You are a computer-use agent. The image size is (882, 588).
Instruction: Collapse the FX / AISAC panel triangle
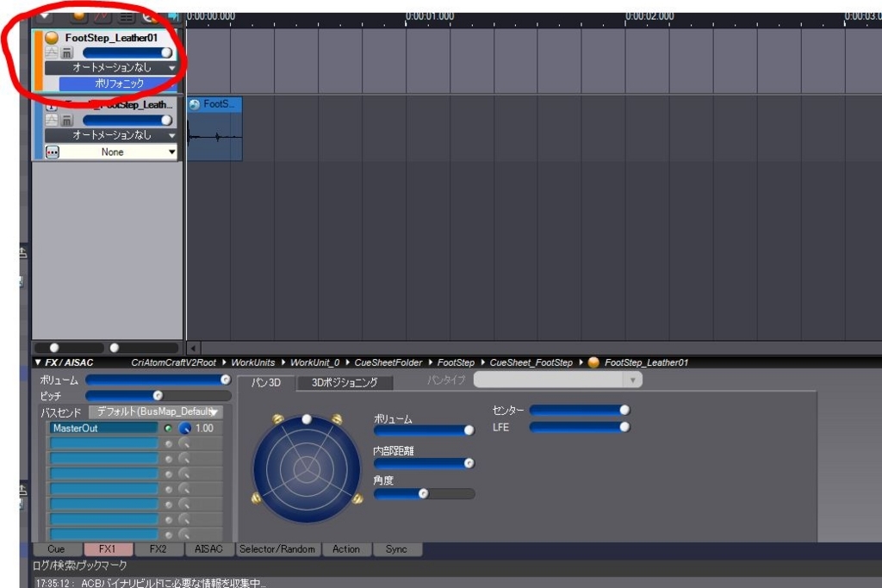tap(38, 362)
